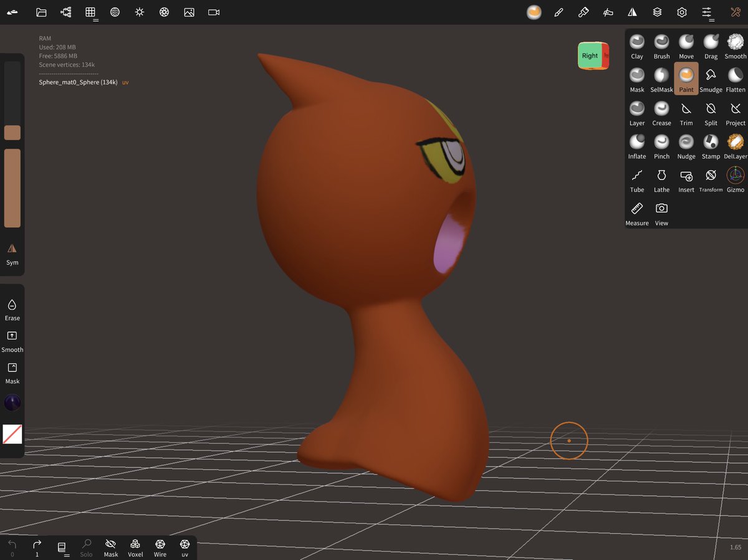Toggle Mask mode on left panel

click(x=12, y=373)
